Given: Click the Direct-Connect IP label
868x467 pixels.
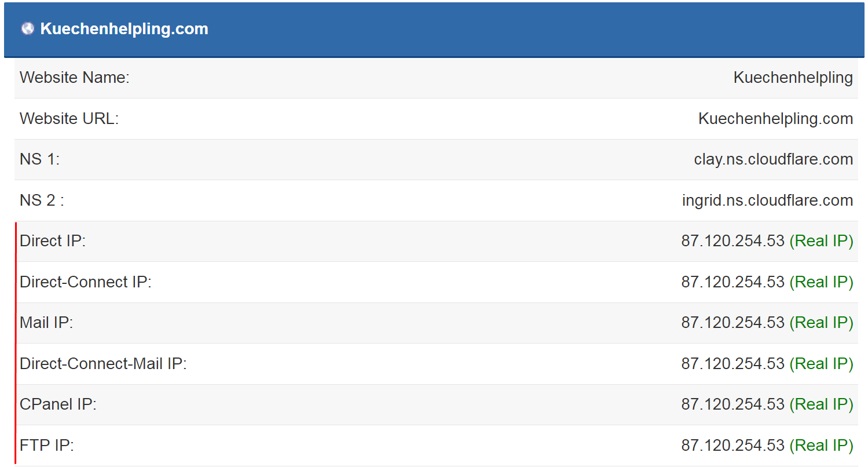Looking at the screenshot, I should coord(86,282).
